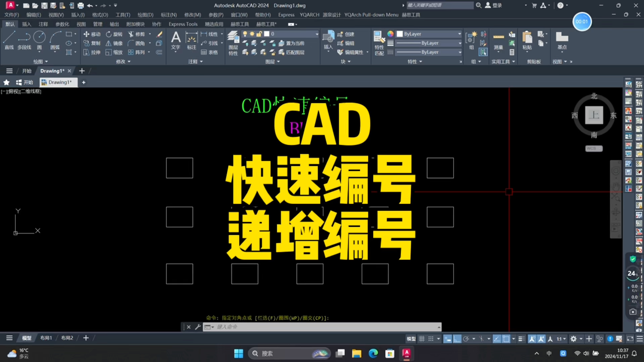Viewport: 644px width, 362px height.
Task: Switch to the 布局1 layout tab
Action: (x=46, y=338)
